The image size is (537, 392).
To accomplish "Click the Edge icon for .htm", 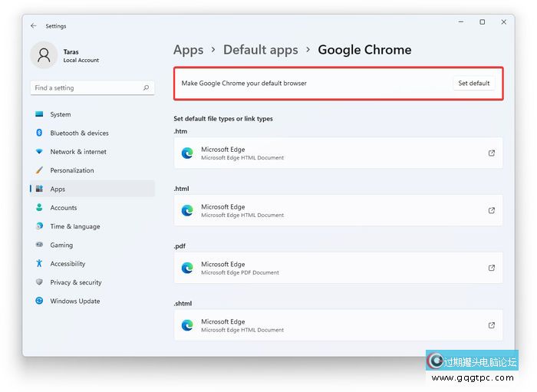I will pos(187,153).
